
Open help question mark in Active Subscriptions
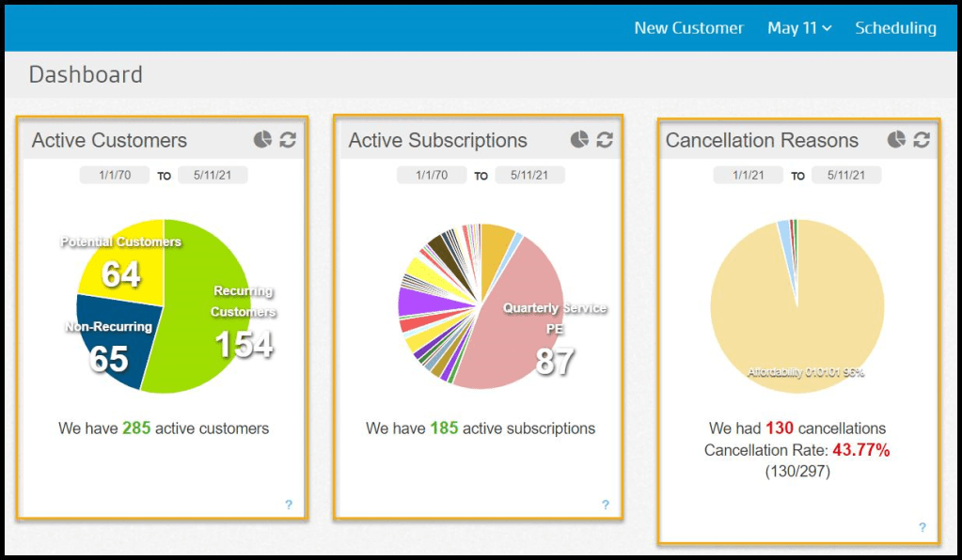[x=606, y=505]
